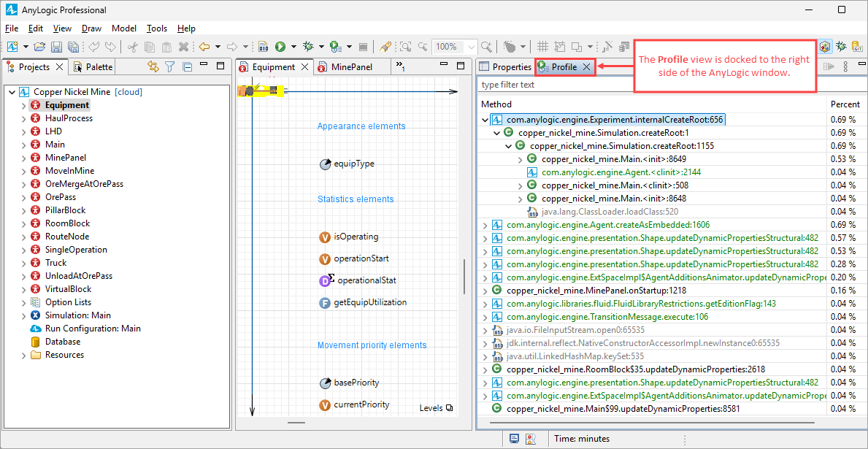The image size is (868, 449).
Task: Open dropdown next to New model icon
Action: (x=25, y=47)
